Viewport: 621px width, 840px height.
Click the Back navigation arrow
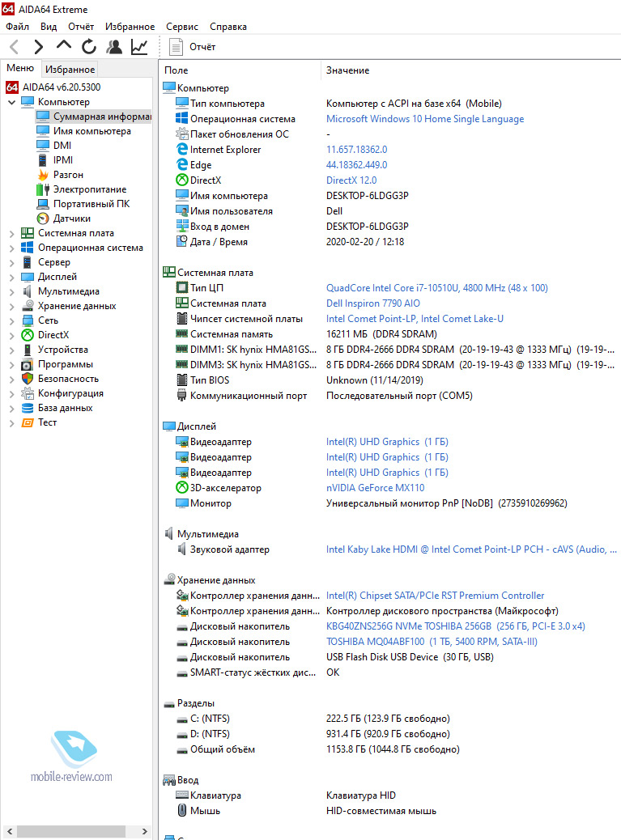tap(15, 47)
